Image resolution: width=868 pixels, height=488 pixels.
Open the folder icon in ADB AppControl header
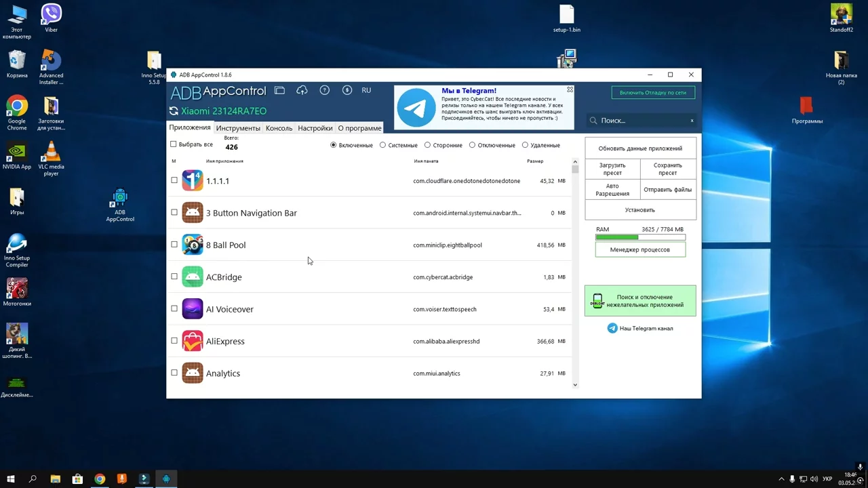(x=279, y=90)
